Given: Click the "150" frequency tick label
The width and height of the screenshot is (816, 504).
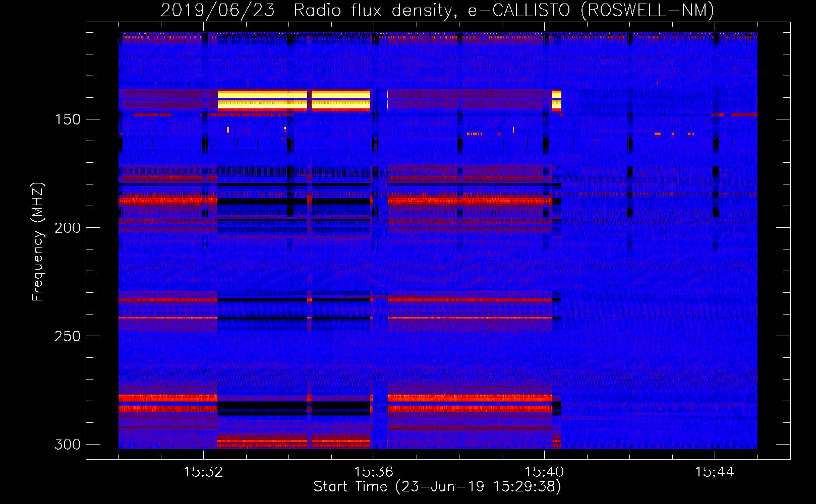Looking at the screenshot, I should pyautogui.click(x=67, y=119).
